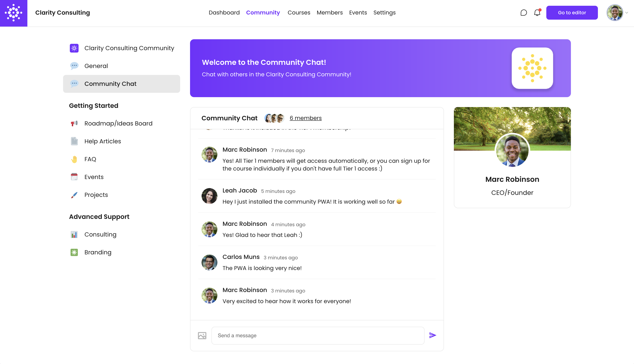Viewport: 634px width, 364px height.
Task: Click the Send a message field
Action: pyautogui.click(x=318, y=335)
